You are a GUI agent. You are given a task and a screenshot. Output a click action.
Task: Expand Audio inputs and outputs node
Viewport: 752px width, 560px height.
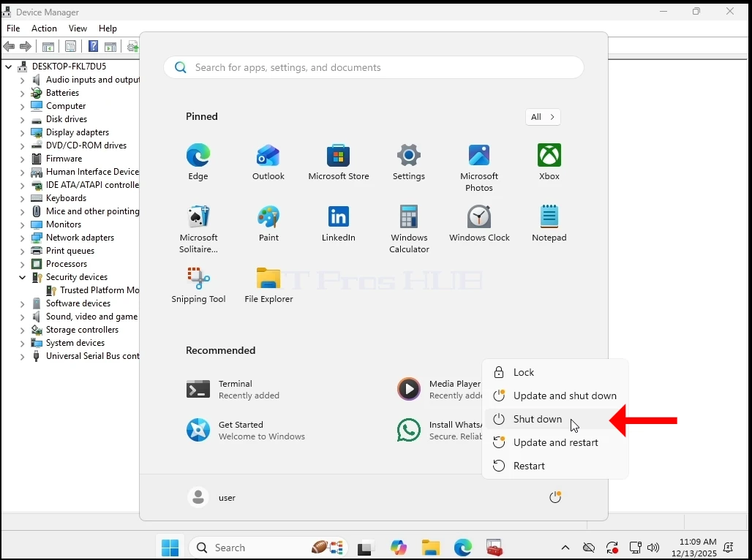(22, 80)
